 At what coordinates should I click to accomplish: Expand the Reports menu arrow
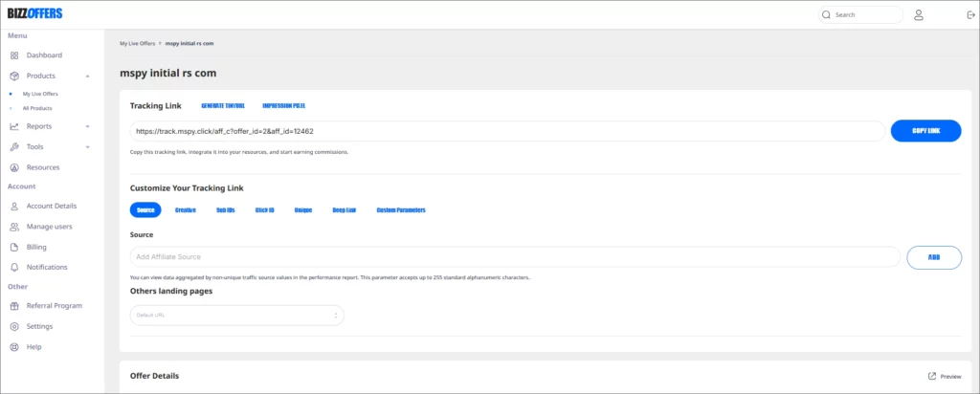[x=87, y=127]
